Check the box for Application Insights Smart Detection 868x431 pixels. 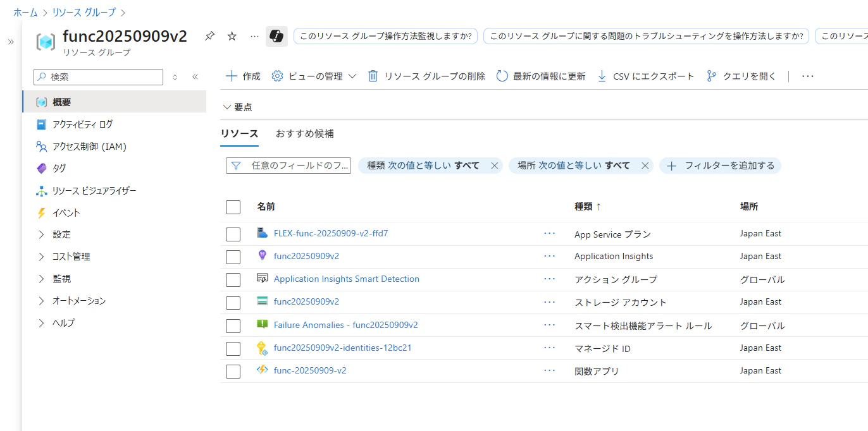[233, 280]
